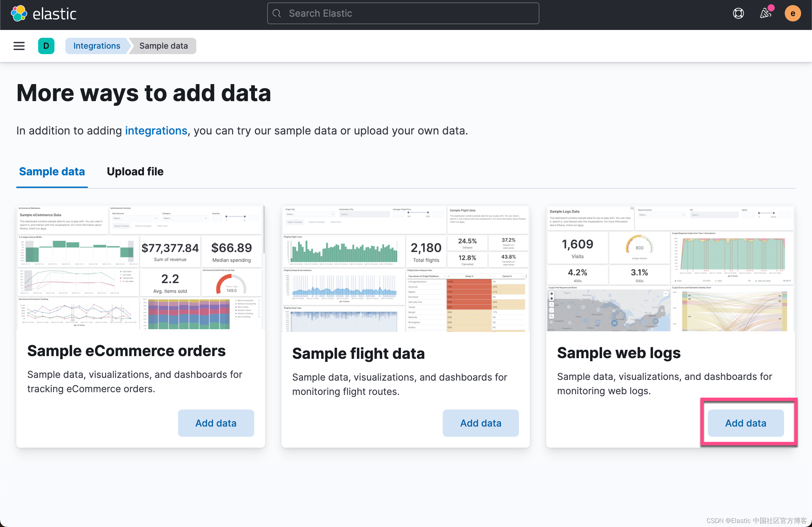Click the Sample data breadcrumb

coord(163,46)
